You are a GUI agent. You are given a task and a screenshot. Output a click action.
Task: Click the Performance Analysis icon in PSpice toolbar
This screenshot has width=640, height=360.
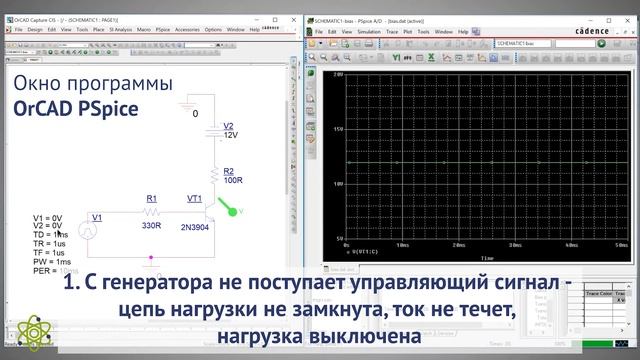tap(419, 58)
